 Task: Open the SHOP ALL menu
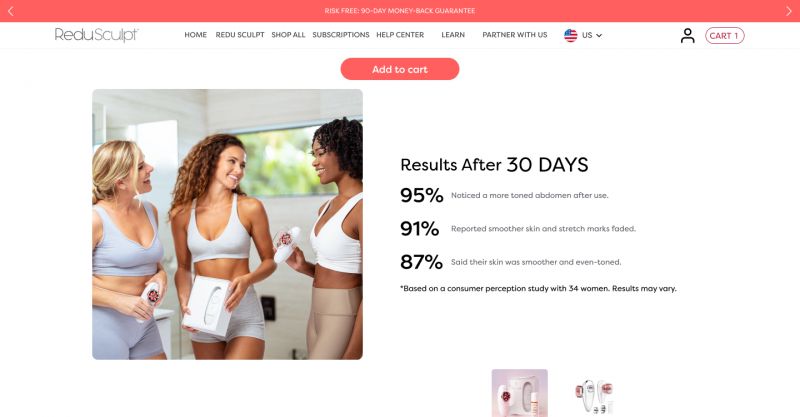pyautogui.click(x=288, y=35)
